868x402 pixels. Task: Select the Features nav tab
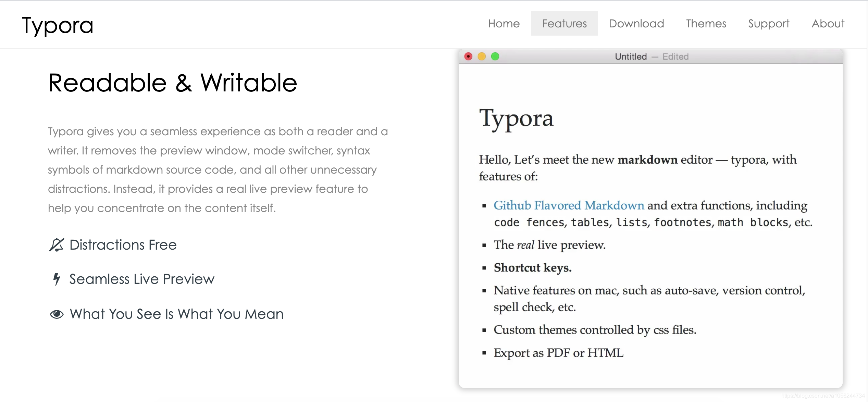[x=564, y=23]
